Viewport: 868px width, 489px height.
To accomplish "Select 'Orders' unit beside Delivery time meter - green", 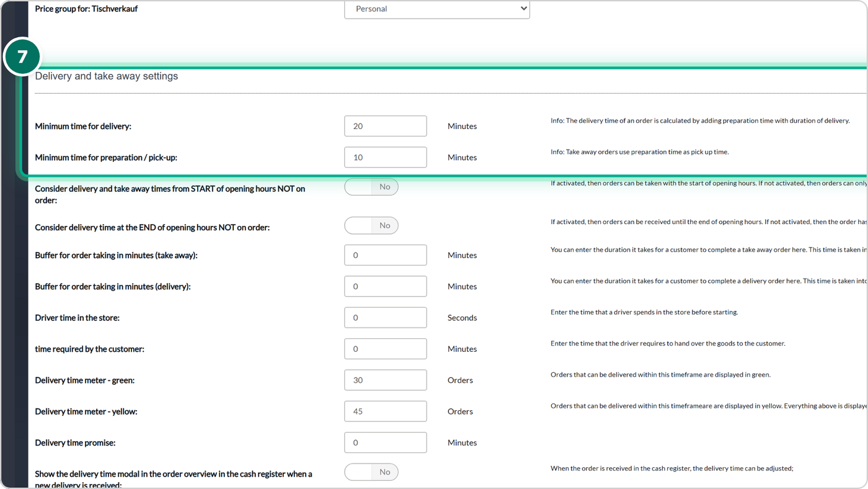I will [460, 380].
